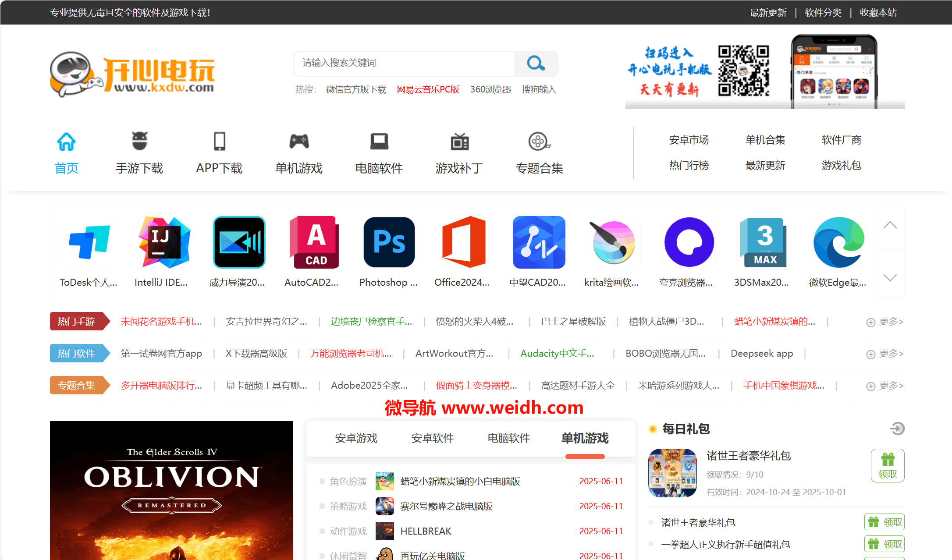Open the 电脑软件 laptop icon
952x560 pixels.
(379, 142)
